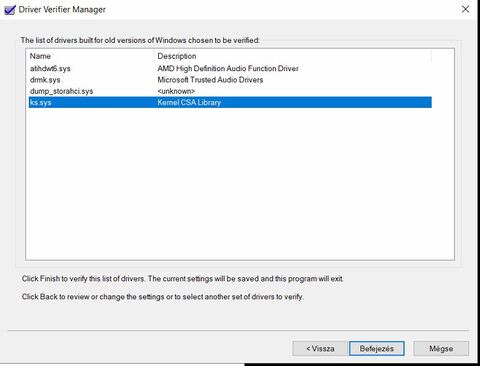Select the highlighted ks.sys driver row
This screenshot has width=480, height=366.
tap(230, 102)
